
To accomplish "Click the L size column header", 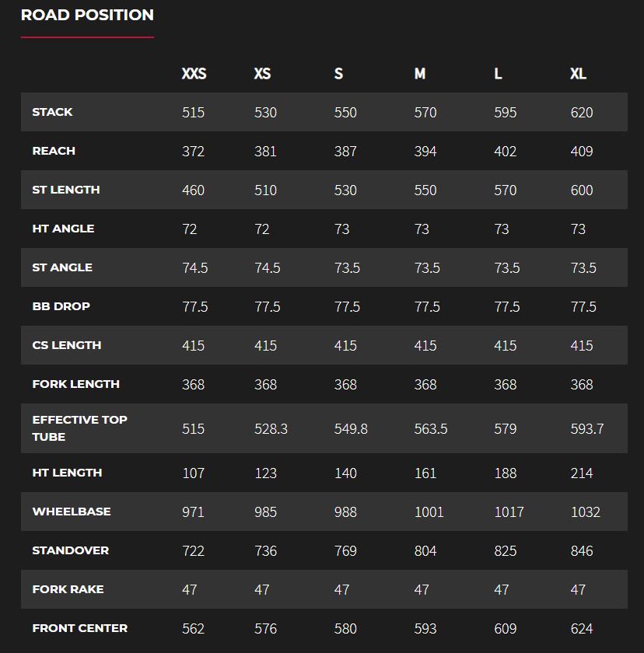I will [498, 74].
